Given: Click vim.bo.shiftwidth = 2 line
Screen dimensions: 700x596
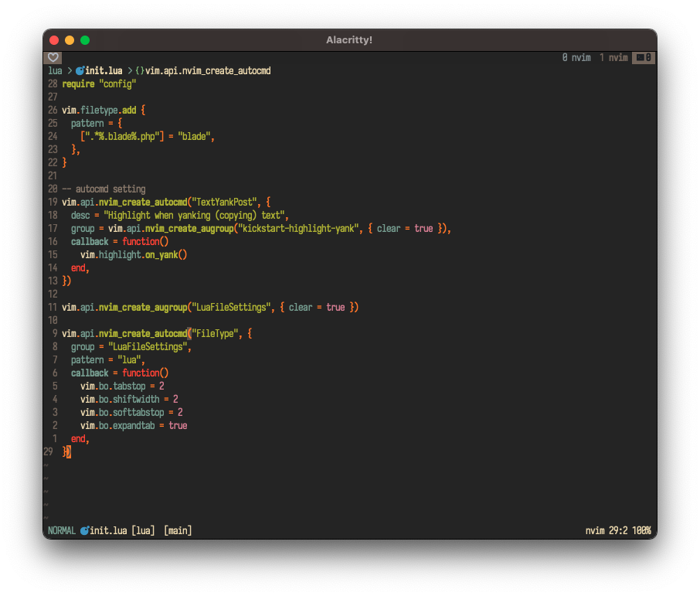Looking at the screenshot, I should (129, 399).
